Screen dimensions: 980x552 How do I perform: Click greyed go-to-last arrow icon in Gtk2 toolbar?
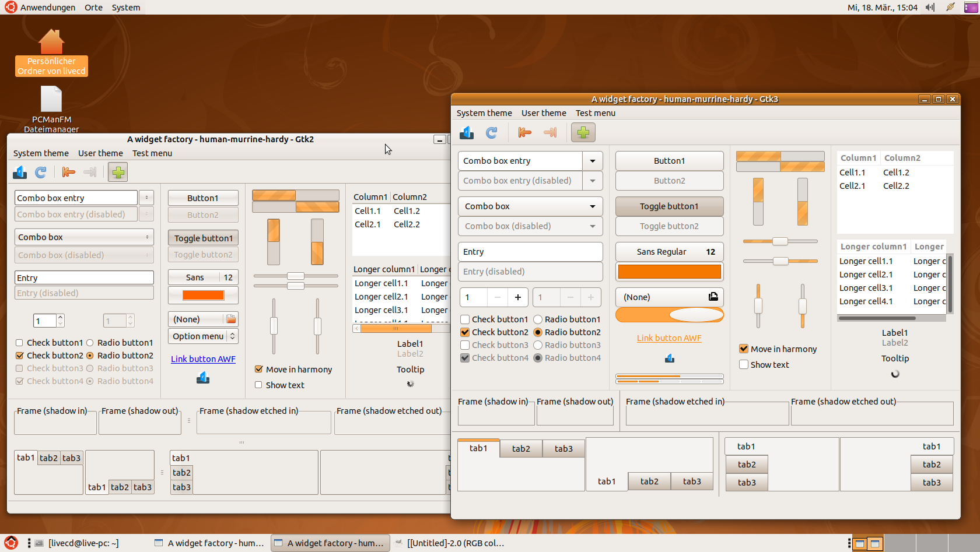90,172
